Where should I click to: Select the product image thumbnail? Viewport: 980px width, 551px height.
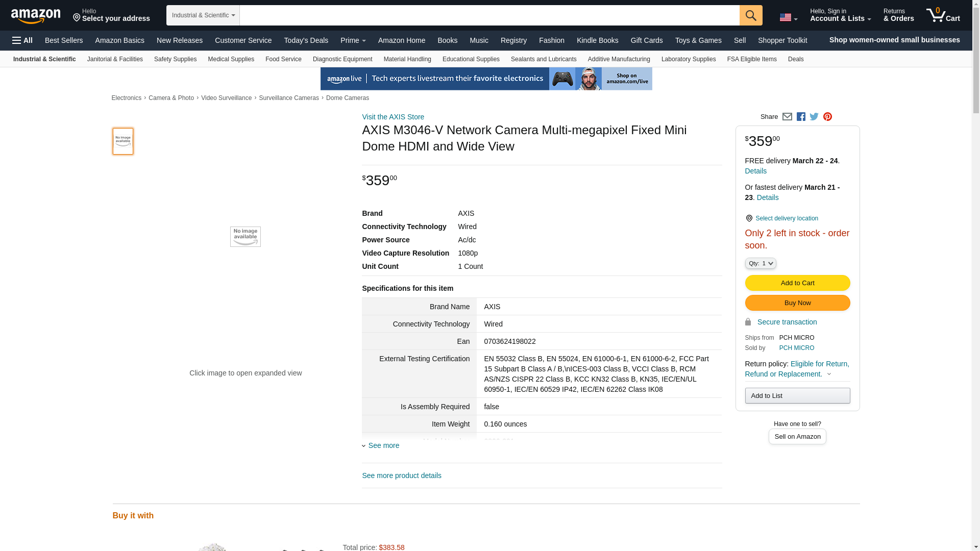[x=122, y=141]
